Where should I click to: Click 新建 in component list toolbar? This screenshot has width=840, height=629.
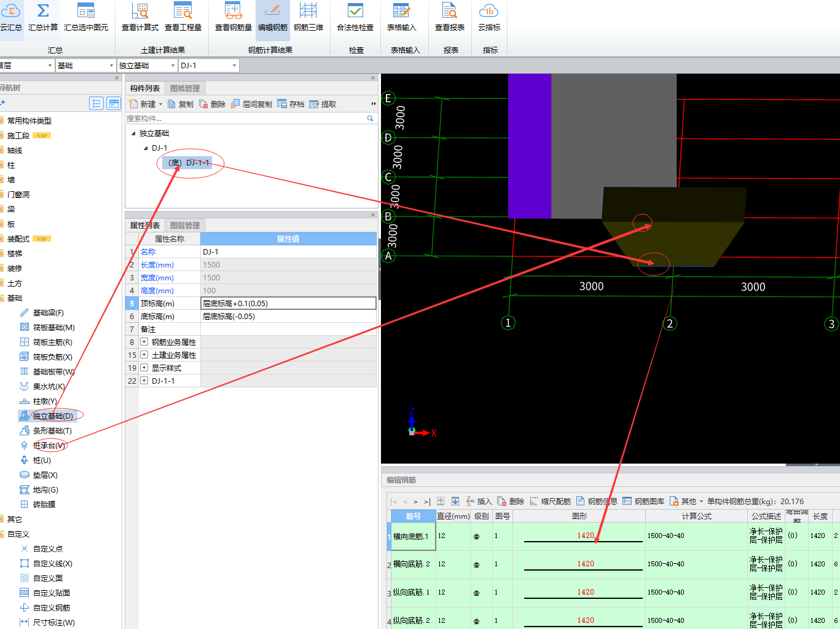pyautogui.click(x=143, y=104)
